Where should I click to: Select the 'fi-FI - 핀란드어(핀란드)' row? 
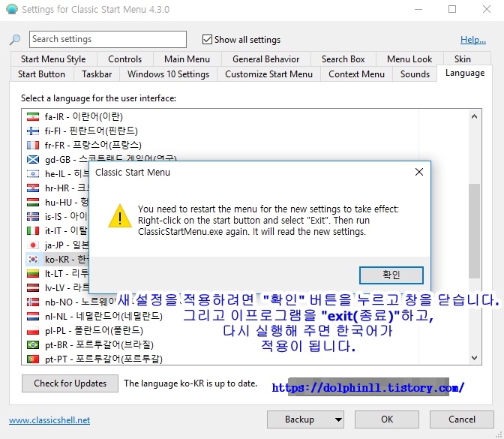pos(223,131)
